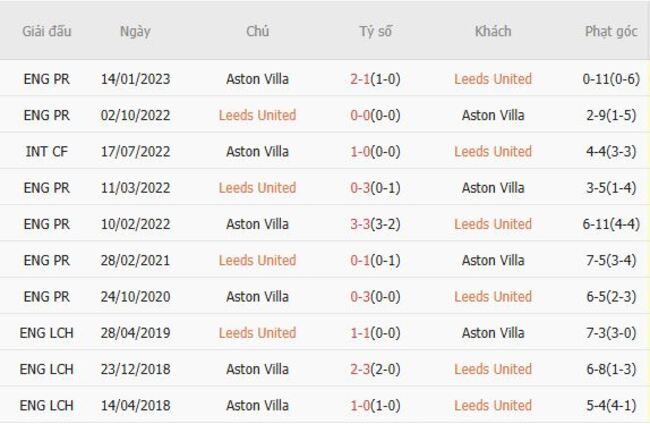Open Leeds United link in 14/01/2023 row
The image size is (650, 424).
click(x=493, y=79)
